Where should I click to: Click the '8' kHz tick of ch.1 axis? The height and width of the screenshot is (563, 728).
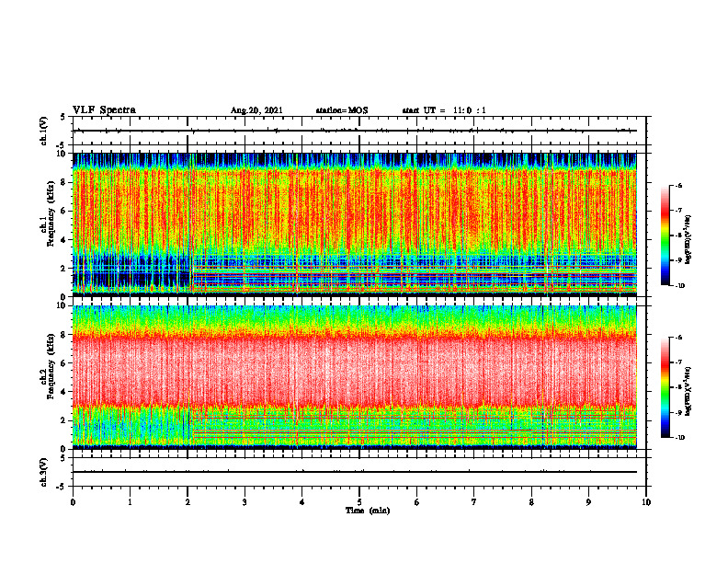tap(64, 182)
